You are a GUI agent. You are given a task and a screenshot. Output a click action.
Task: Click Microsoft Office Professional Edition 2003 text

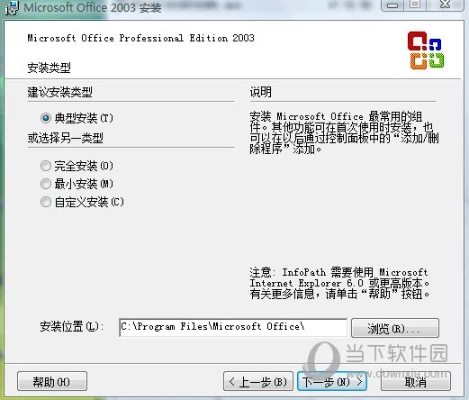point(141,38)
